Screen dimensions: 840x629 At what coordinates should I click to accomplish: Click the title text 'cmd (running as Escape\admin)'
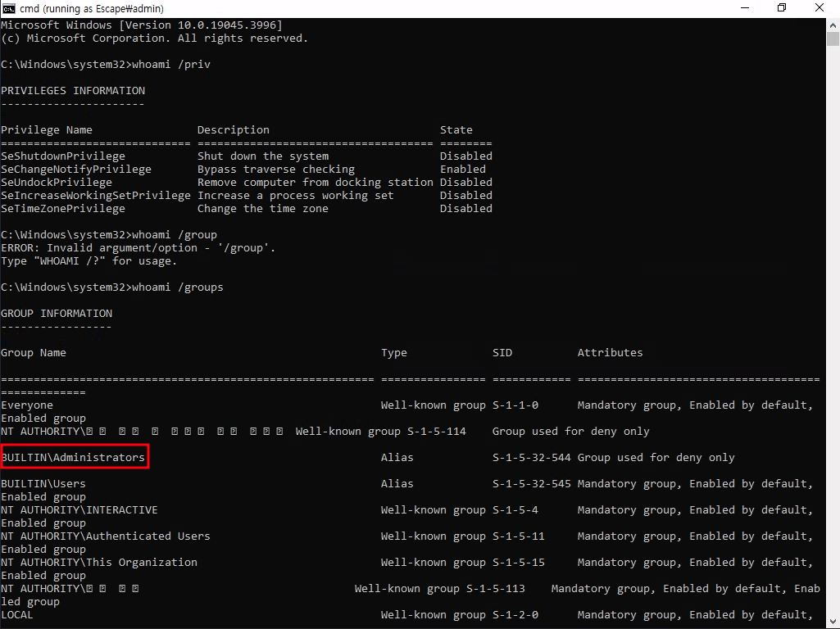pyautogui.click(x=92, y=8)
